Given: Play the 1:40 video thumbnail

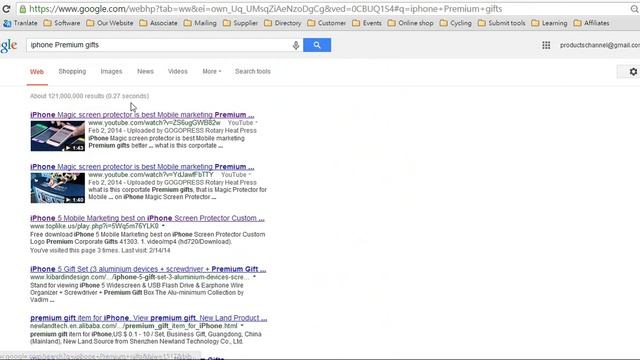Looking at the screenshot, I should (x=58, y=188).
